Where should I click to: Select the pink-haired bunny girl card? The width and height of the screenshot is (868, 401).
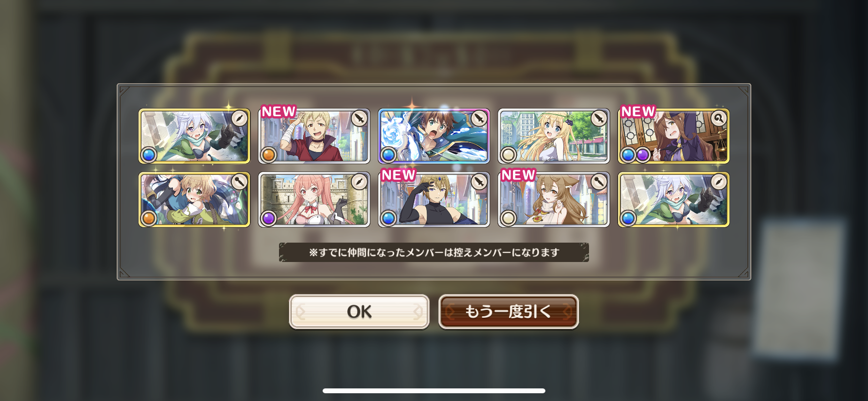pyautogui.click(x=314, y=200)
